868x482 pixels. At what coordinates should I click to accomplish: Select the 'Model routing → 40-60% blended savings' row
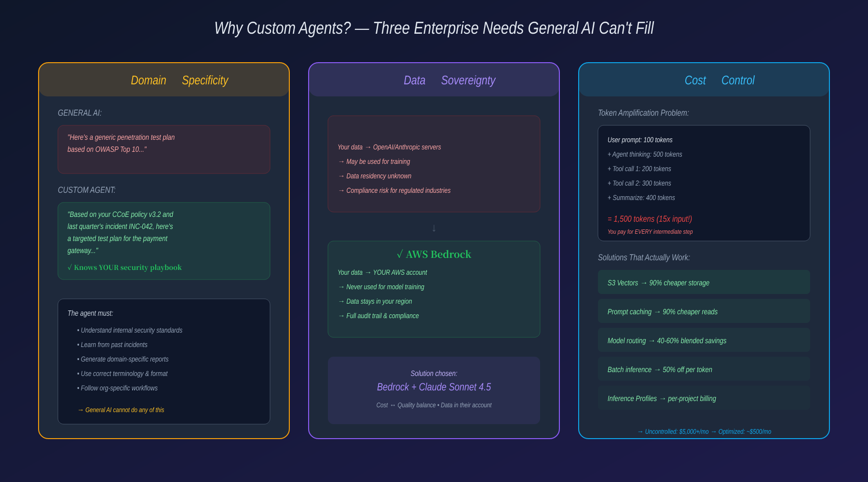coord(704,340)
